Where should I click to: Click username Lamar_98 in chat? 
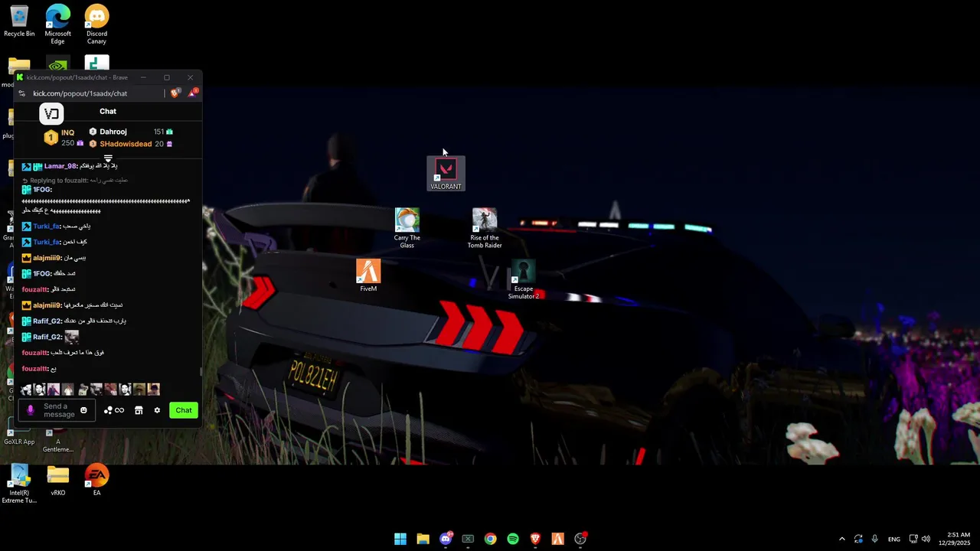point(60,166)
